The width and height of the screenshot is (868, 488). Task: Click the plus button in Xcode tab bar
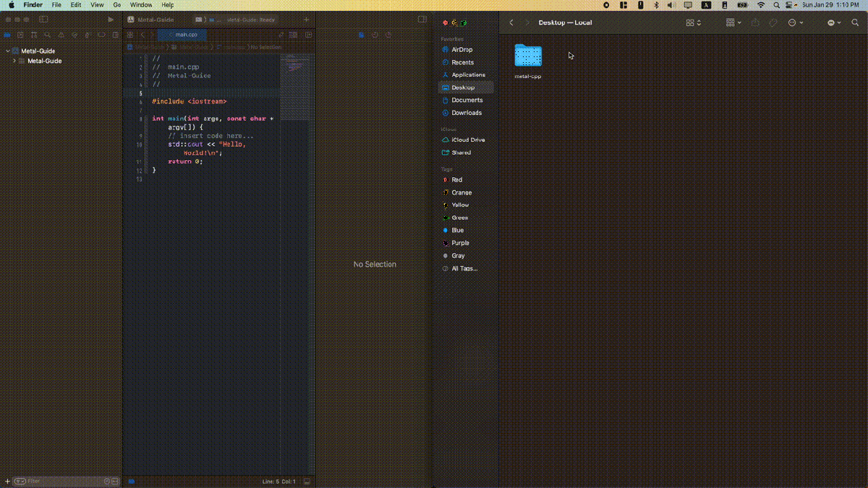click(x=306, y=20)
